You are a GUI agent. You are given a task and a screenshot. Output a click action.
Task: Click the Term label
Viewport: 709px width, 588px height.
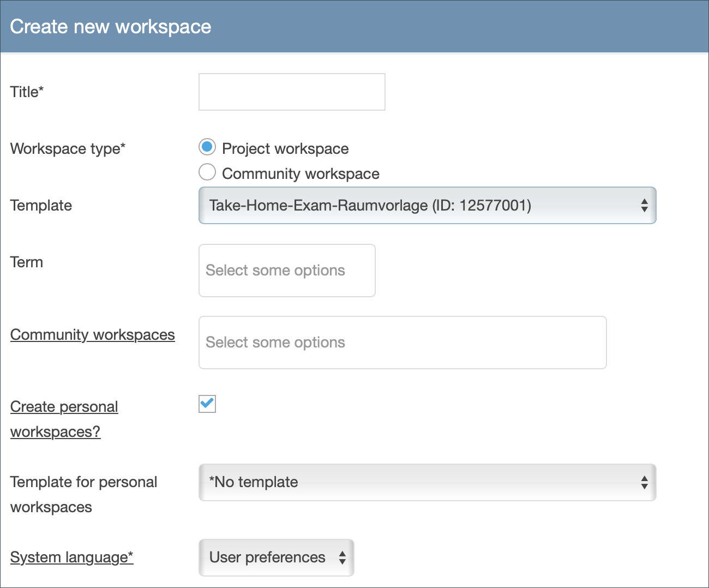(x=27, y=262)
